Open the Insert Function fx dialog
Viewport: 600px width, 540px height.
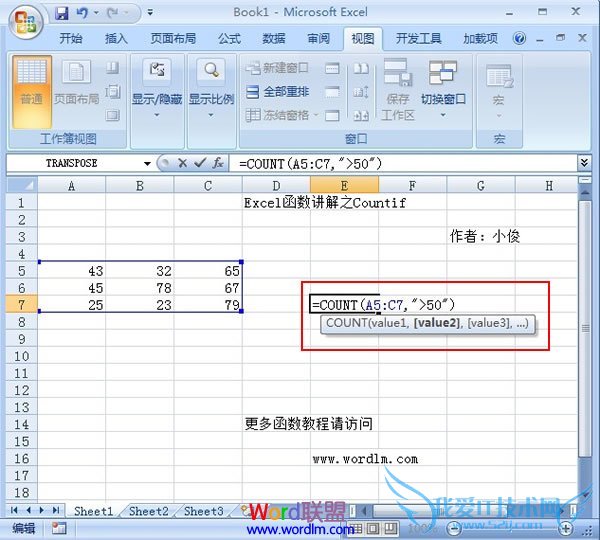(218, 163)
